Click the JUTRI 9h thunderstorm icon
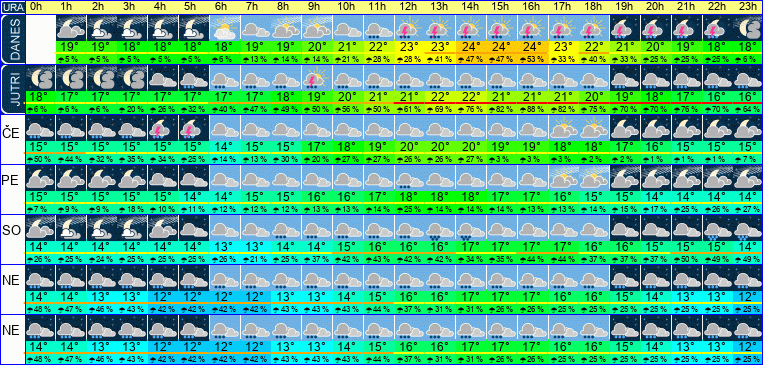Image resolution: width=763 pixels, height=365 pixels. tap(317, 78)
